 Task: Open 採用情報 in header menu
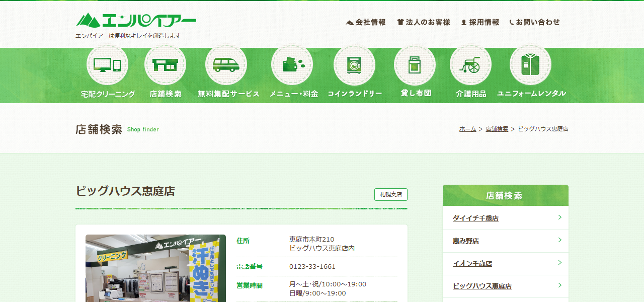tap(485, 22)
